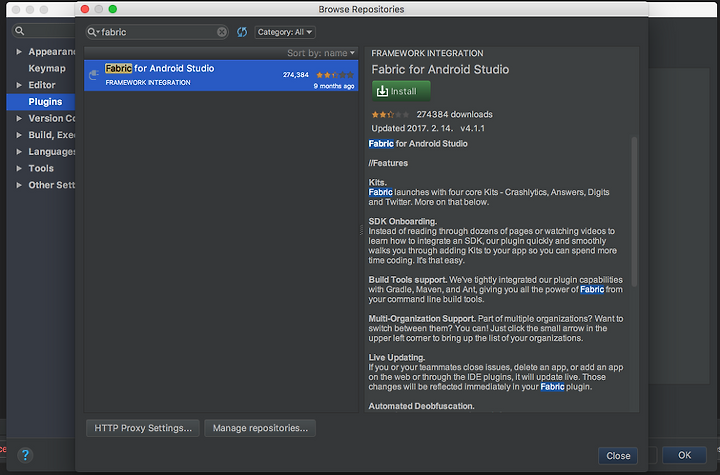Select Plugins in the settings tree

[45, 102]
